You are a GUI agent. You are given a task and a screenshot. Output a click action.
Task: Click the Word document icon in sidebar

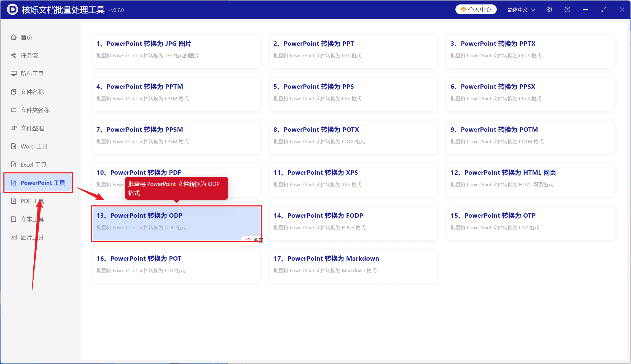click(14, 146)
